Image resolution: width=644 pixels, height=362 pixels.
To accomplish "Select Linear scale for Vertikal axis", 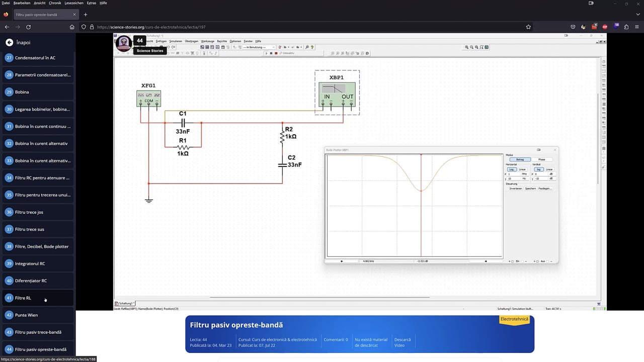I will [x=549, y=169].
